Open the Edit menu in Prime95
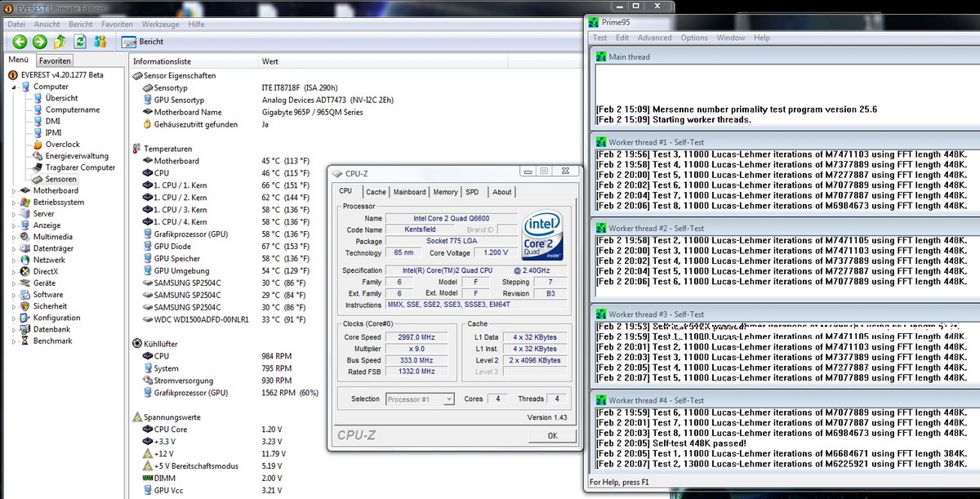This screenshot has height=499, width=980. (622, 38)
